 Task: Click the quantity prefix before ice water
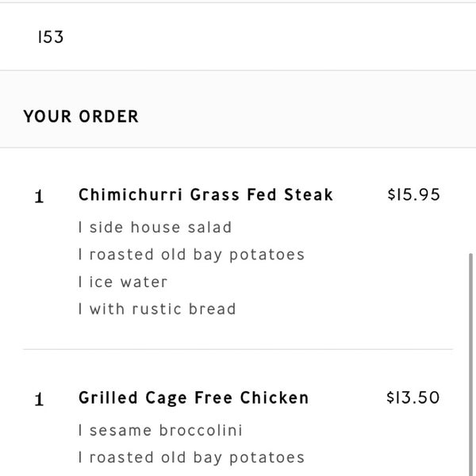(80, 282)
